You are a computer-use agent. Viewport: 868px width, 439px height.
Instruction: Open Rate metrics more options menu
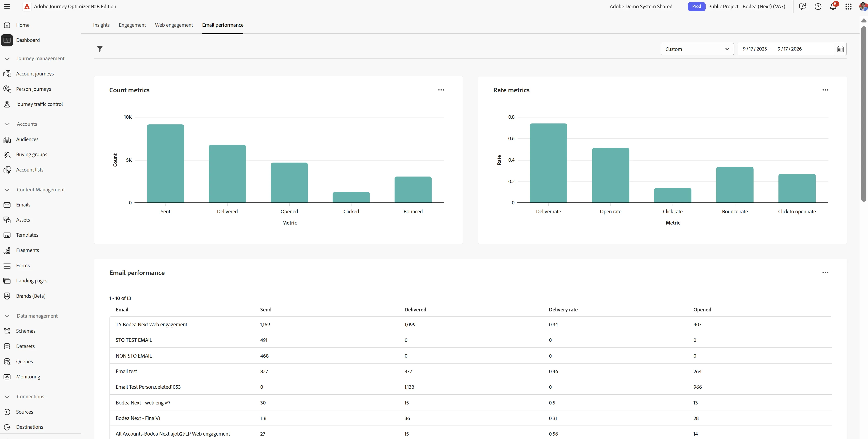point(825,90)
